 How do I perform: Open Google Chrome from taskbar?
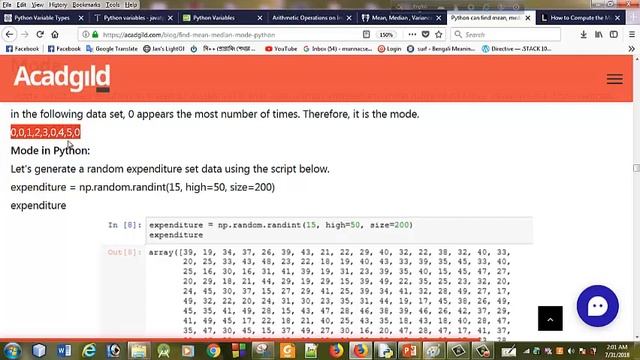point(213,351)
